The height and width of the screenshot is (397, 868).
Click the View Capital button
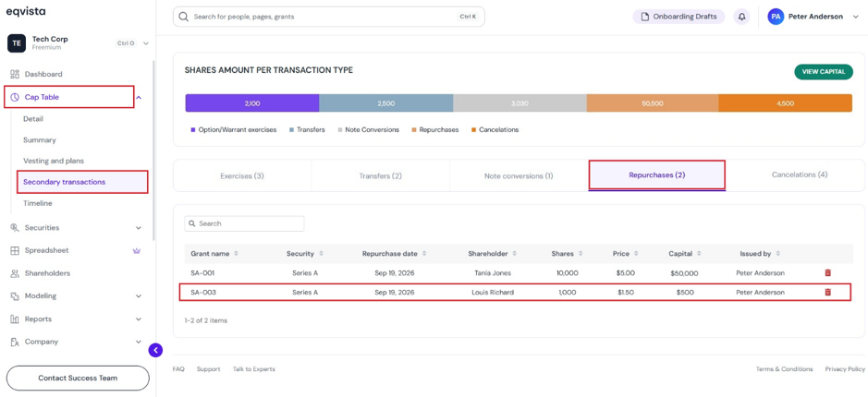pyautogui.click(x=823, y=72)
